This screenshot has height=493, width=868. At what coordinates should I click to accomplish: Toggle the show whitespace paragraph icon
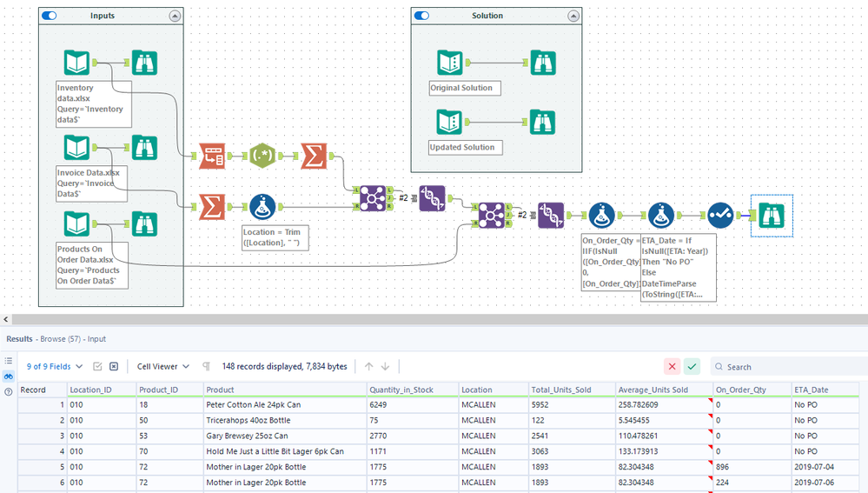pos(207,366)
